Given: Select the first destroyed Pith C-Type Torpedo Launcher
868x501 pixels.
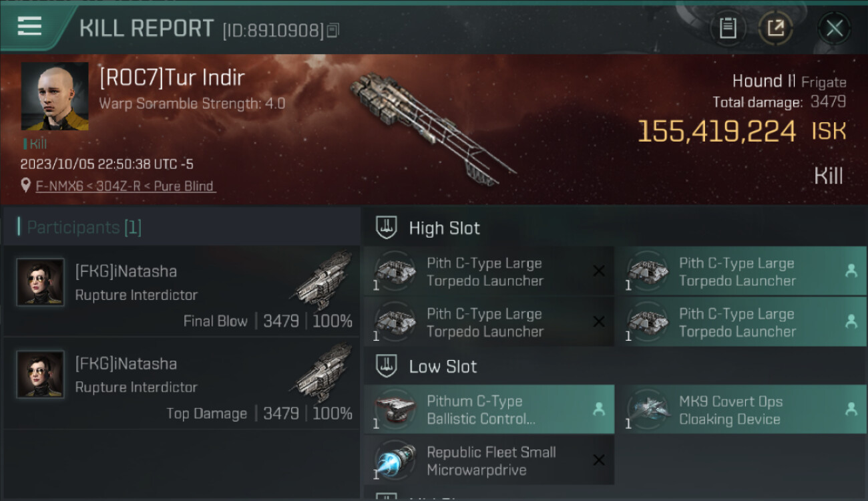Looking at the screenshot, I should 489,271.
